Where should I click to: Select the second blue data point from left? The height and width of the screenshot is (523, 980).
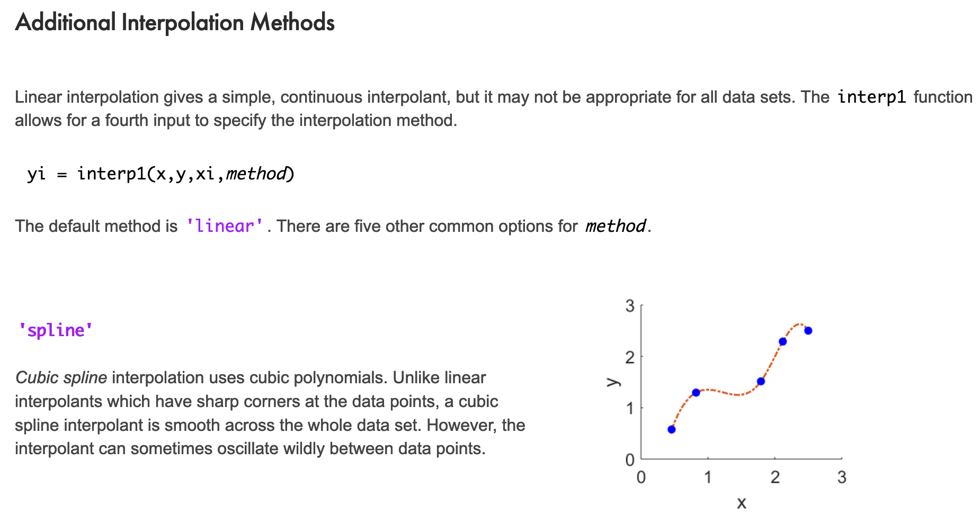pyautogui.click(x=696, y=393)
